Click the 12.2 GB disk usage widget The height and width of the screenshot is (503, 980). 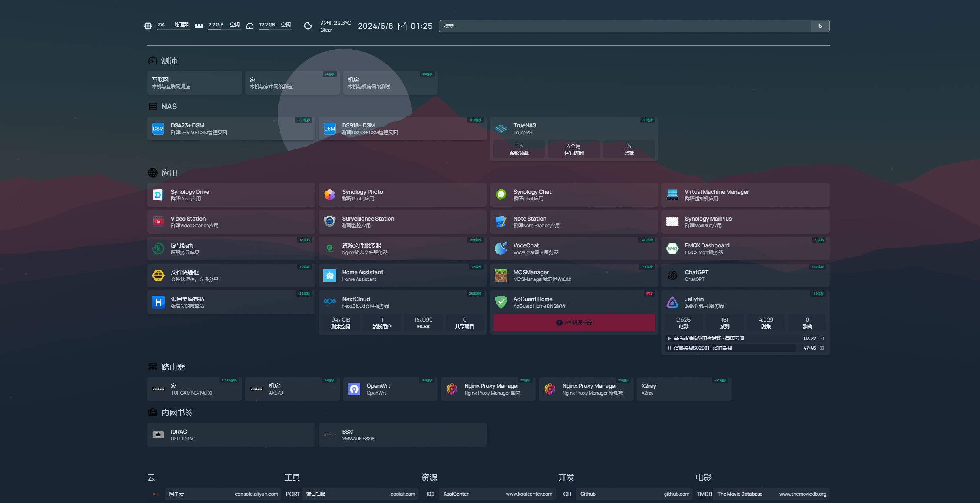(269, 26)
